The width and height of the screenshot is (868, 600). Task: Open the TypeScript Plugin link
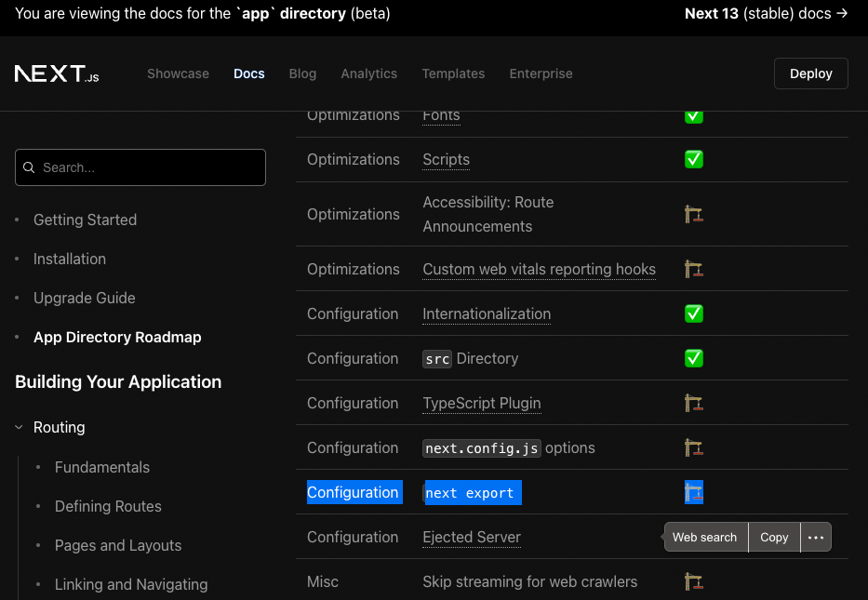482,403
